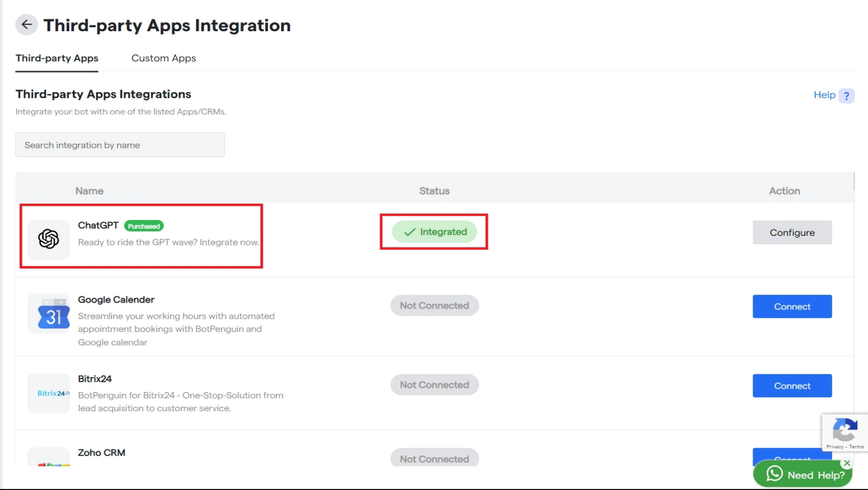Click the Purchased badge next to ChatGPT
868x490 pixels.
[x=144, y=226]
